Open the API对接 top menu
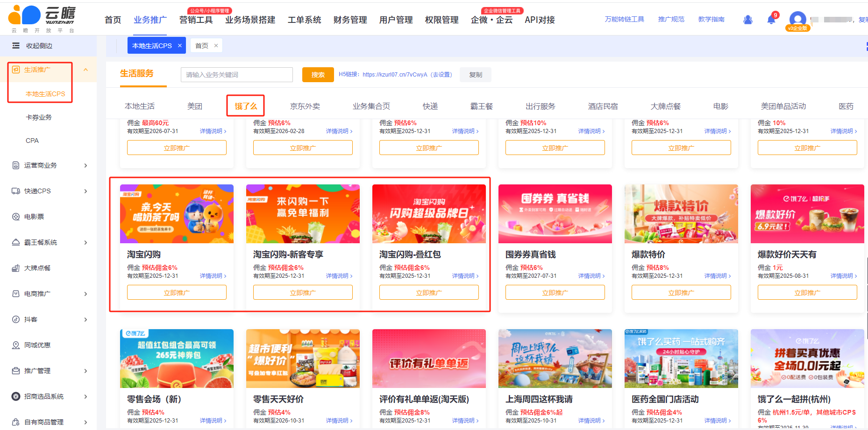The width and height of the screenshot is (868, 430). tap(540, 20)
